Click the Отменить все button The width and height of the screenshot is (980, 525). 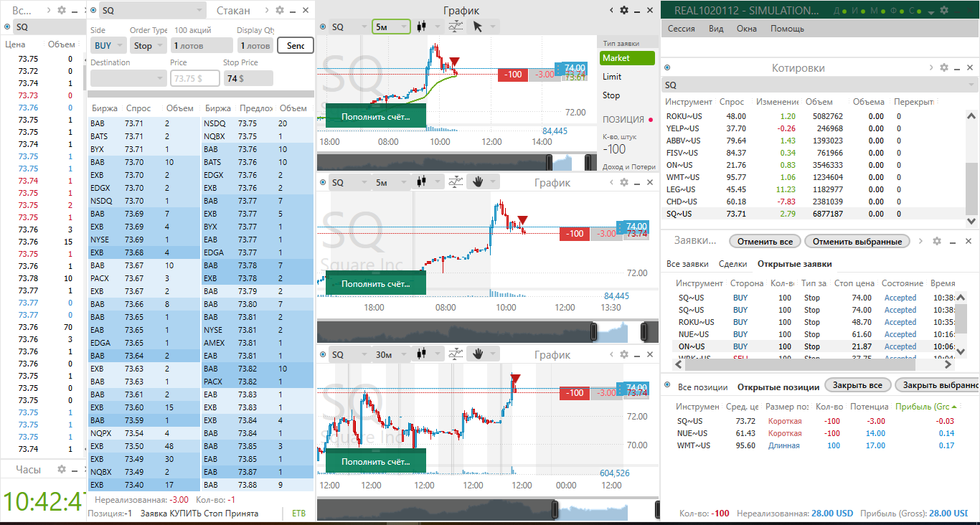[765, 241]
